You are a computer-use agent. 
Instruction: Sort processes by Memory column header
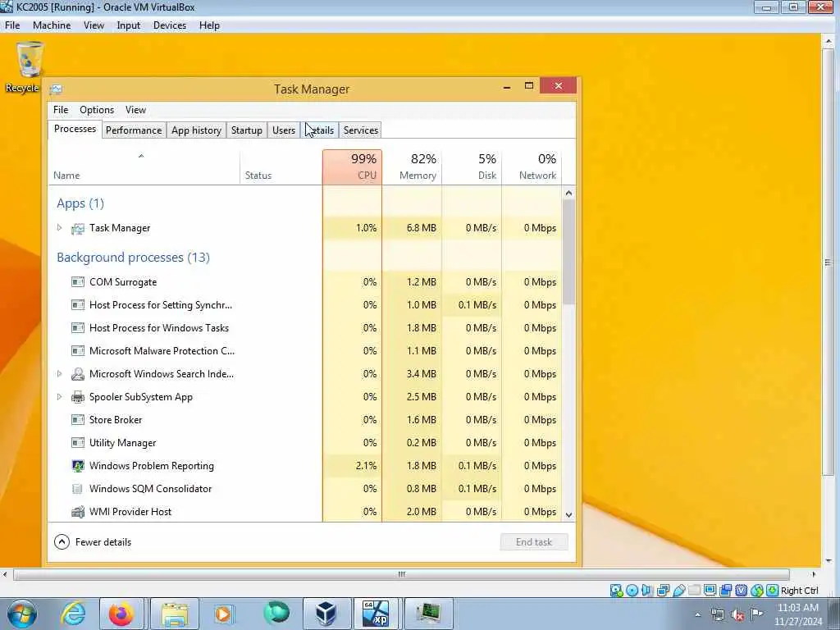[x=412, y=167]
